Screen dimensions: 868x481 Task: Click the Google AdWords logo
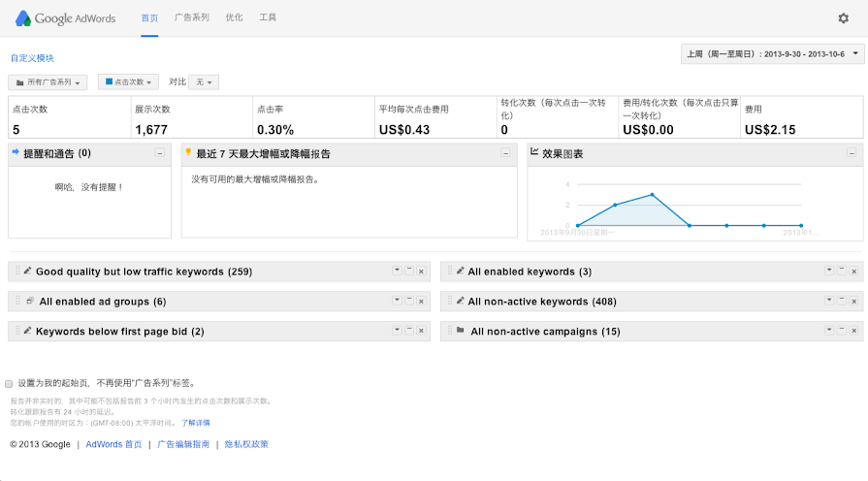click(67, 18)
